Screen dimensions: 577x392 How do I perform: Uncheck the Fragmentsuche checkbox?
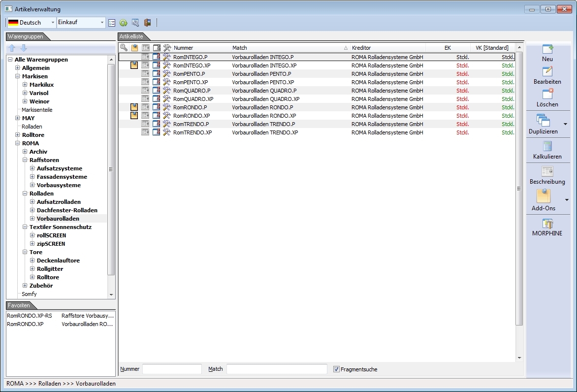point(337,369)
